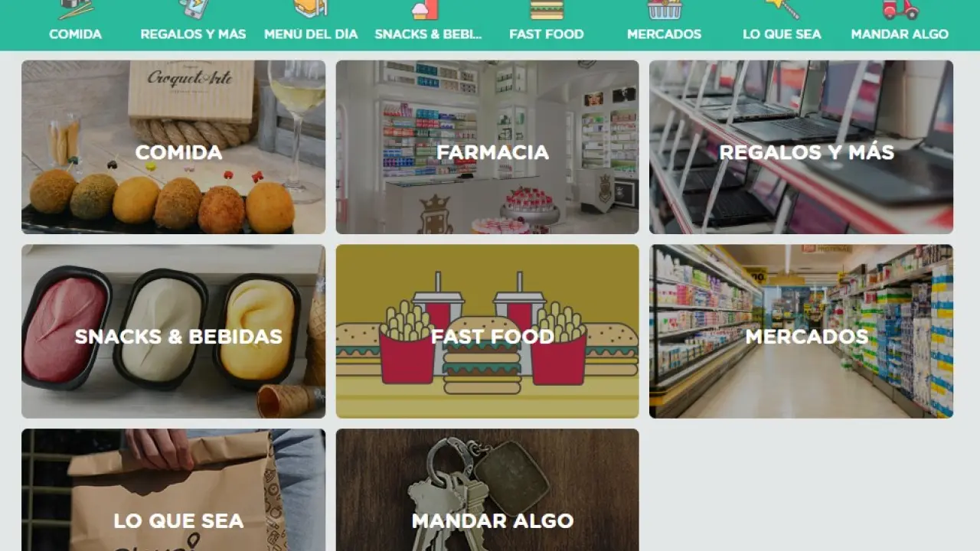Viewport: 980px width, 551px height.
Task: Open the Snacks & Bebidas ice cream tile
Action: click(x=174, y=331)
